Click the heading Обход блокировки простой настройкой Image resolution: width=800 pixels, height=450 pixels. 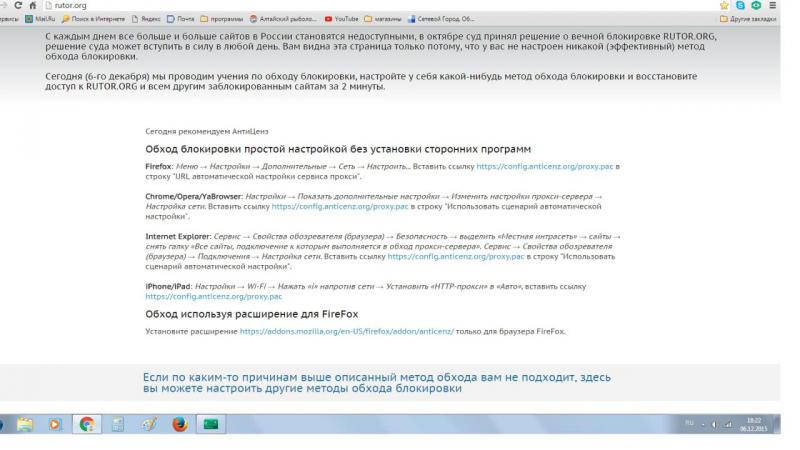[338, 149]
